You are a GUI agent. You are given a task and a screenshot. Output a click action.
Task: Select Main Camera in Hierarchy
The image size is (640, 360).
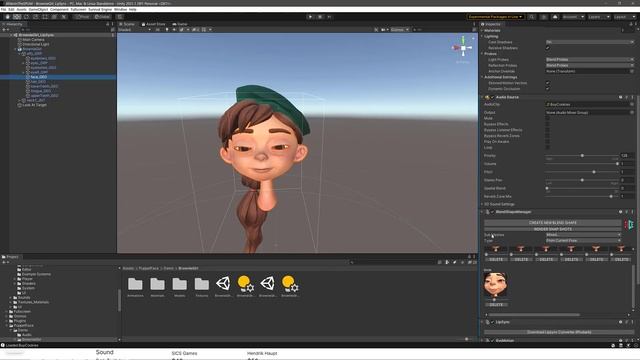coord(33,40)
